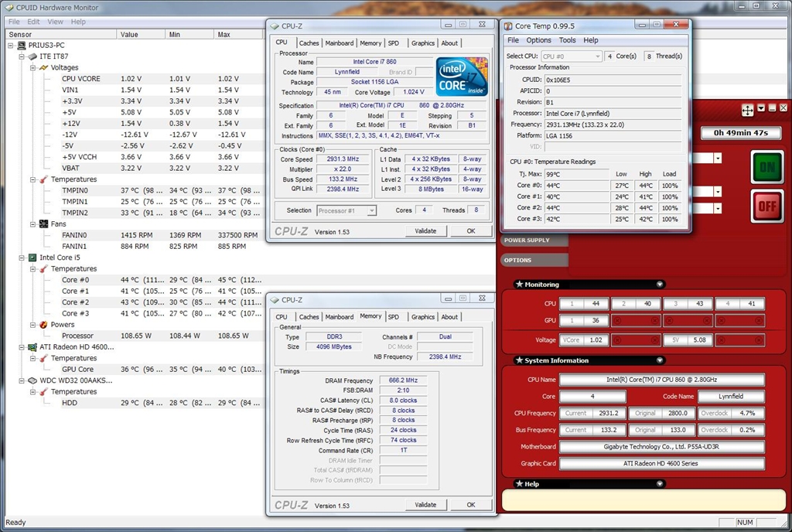Click the Powers flame icon in tree
Screen dimensions: 792x532
coord(43,325)
